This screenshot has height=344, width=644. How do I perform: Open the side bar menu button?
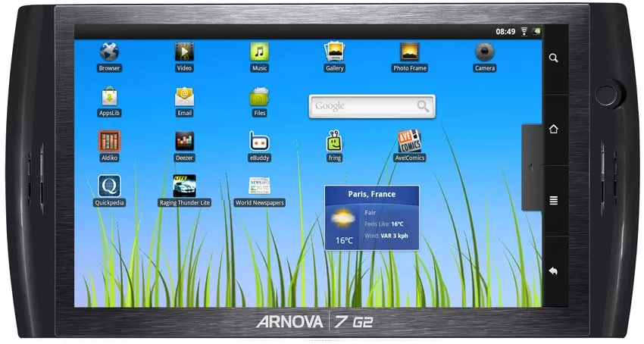[x=554, y=201]
